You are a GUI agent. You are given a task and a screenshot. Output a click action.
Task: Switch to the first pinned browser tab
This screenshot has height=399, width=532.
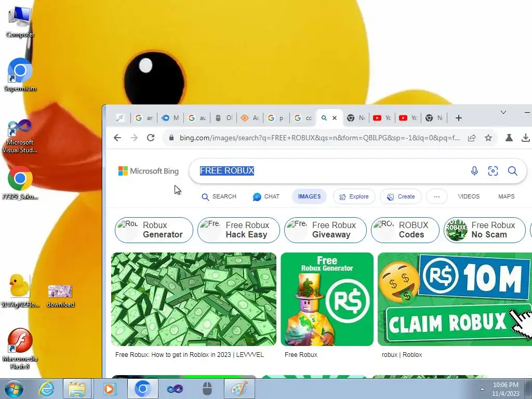[x=121, y=118]
